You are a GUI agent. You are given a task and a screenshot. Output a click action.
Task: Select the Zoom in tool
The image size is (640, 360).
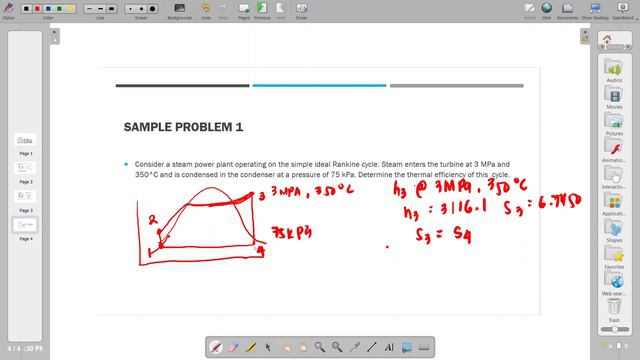320,347
